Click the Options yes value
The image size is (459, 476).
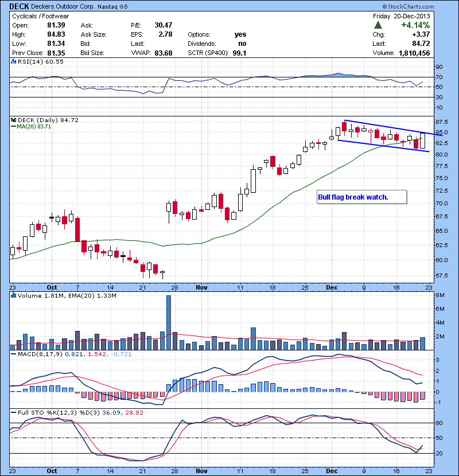[x=240, y=34]
